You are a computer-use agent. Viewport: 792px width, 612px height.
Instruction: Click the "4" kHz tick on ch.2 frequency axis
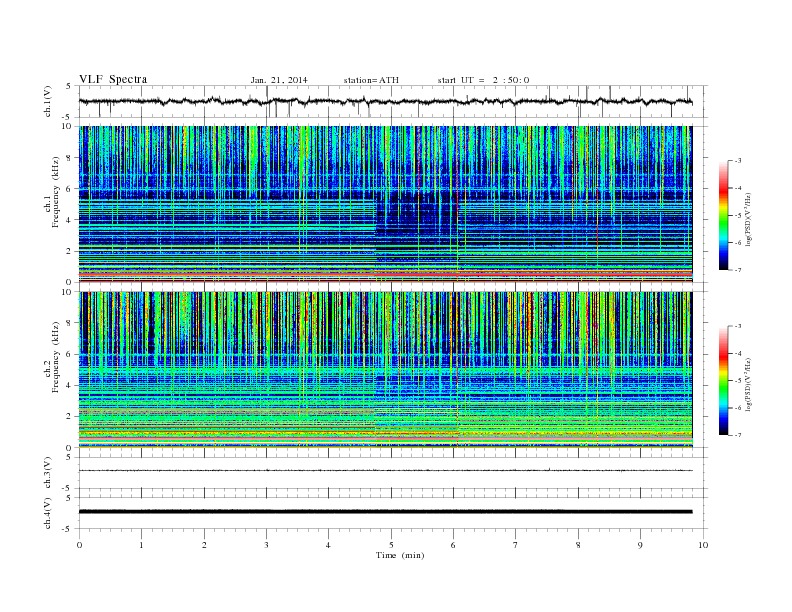pyautogui.click(x=69, y=385)
